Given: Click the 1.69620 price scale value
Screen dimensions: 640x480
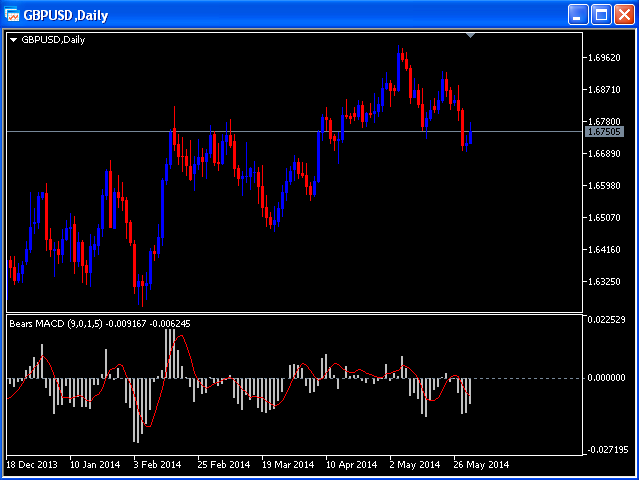Looking at the screenshot, I should click(x=604, y=57).
